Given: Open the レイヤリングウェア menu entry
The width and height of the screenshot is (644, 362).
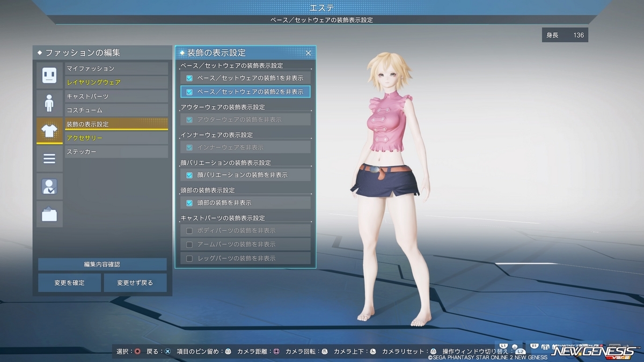Looking at the screenshot, I should [x=116, y=83].
